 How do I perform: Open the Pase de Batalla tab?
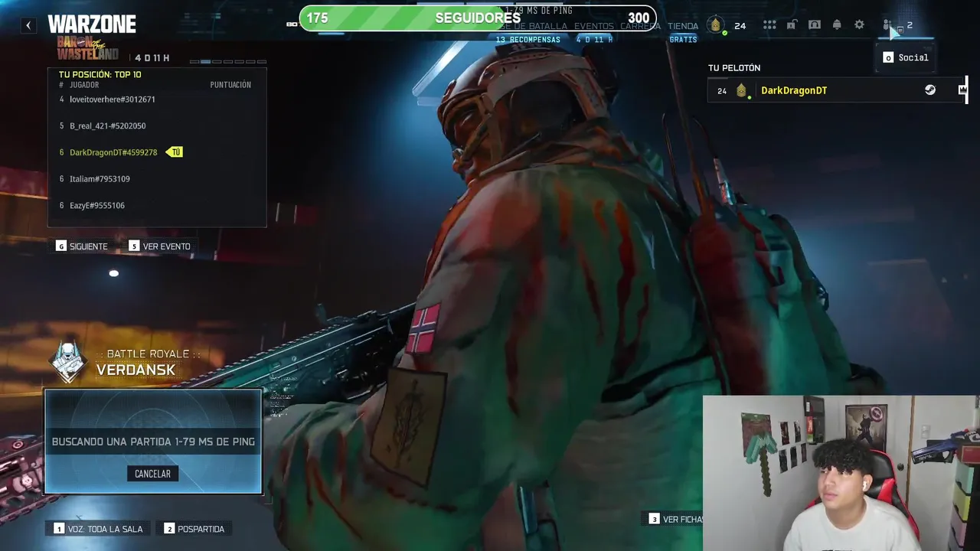532,26
